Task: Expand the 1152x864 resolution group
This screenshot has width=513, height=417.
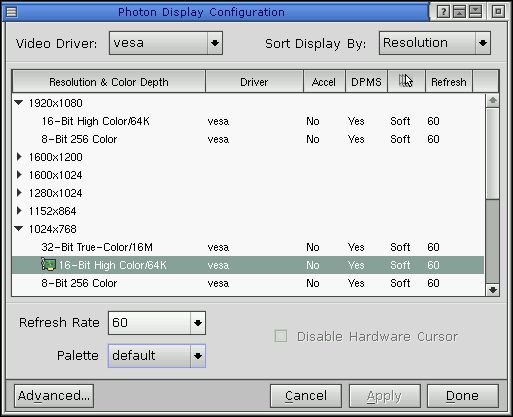Action: pyautogui.click(x=19, y=211)
